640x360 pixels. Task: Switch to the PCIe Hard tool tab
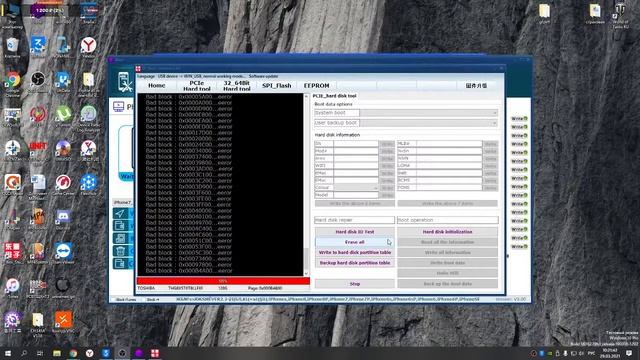tap(197, 86)
